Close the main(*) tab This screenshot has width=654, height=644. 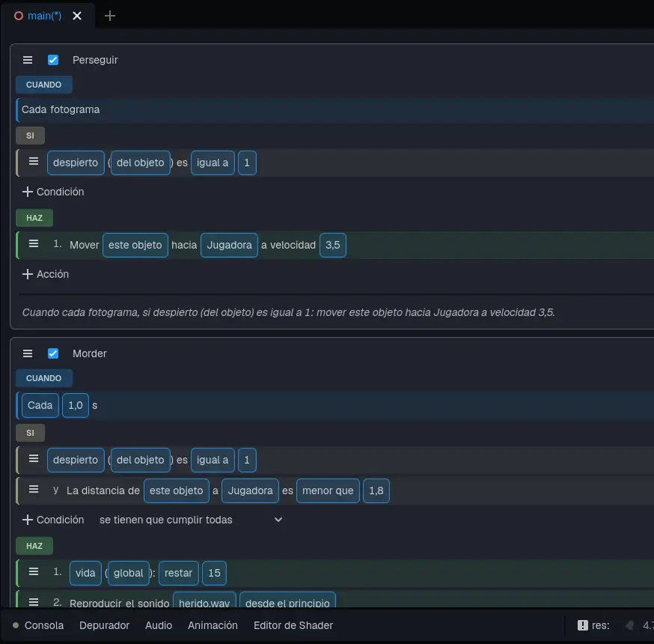click(x=77, y=16)
